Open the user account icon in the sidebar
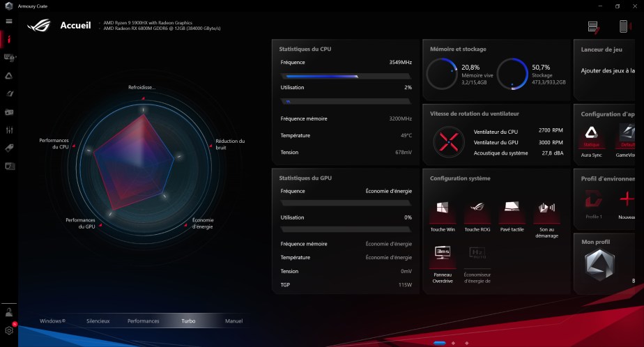The image size is (644, 347). 9,311
